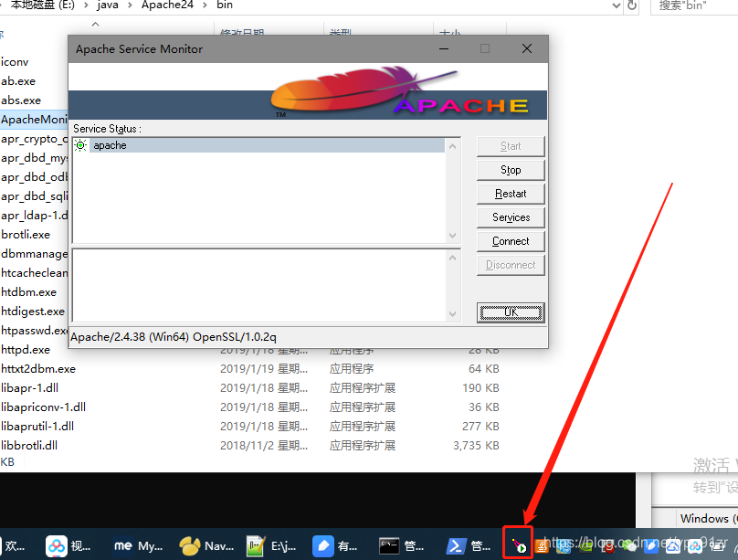Close the Apache Service Monitor window
The width and height of the screenshot is (738, 560).
527,49
